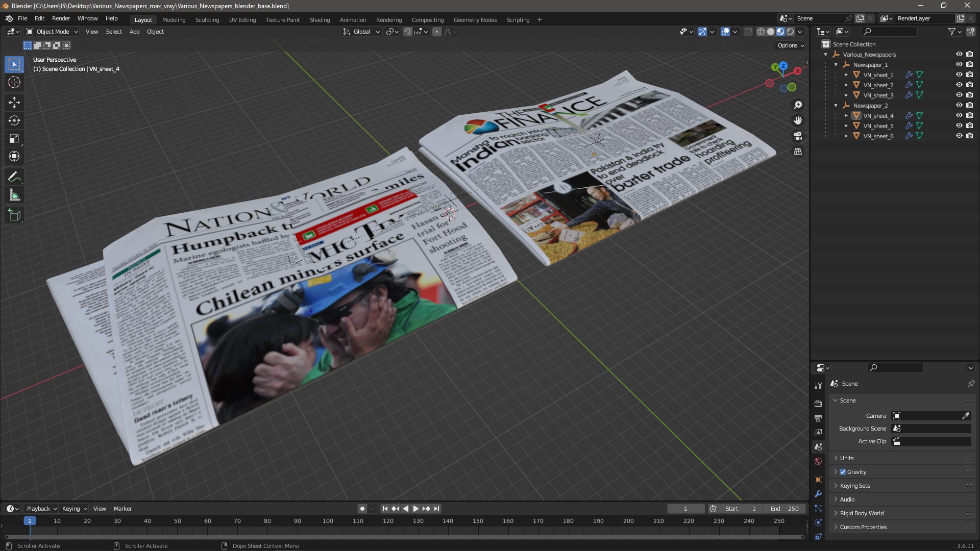Collapse the Newspaper_2 collection

pyautogui.click(x=836, y=106)
